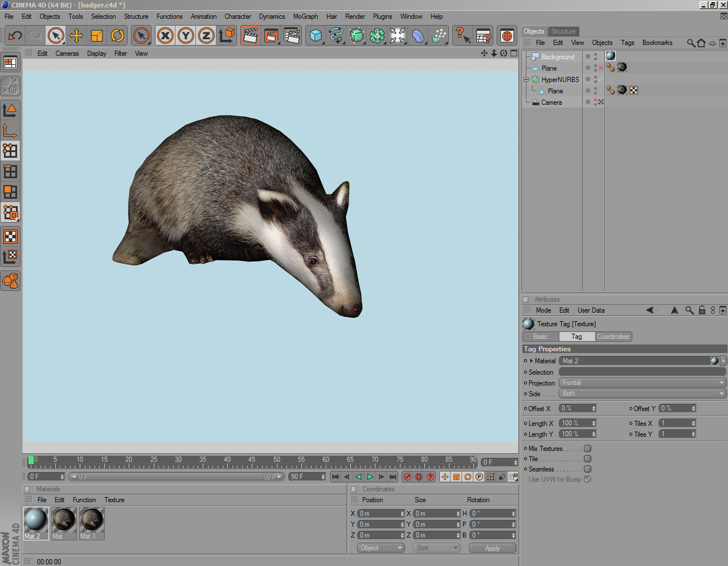Toggle the HyperNURBS green enable checkmark
Screen dimensions: 728x566
point(601,80)
